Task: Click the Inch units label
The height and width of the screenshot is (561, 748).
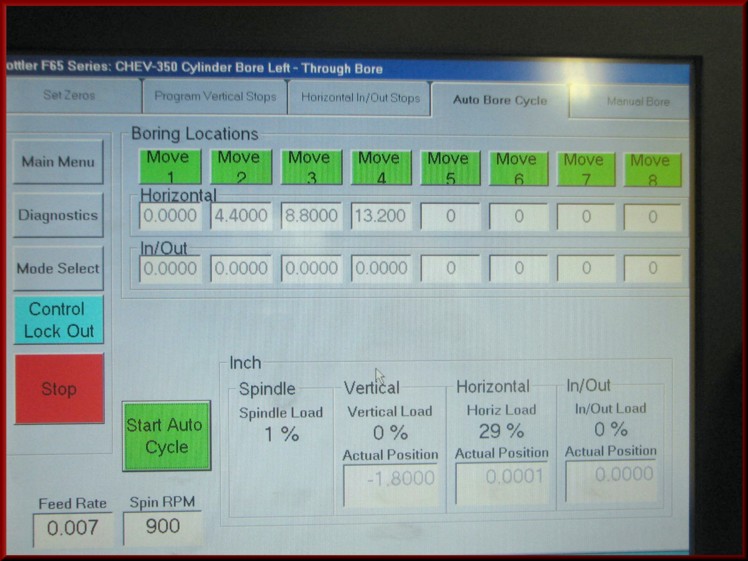Action: point(245,363)
